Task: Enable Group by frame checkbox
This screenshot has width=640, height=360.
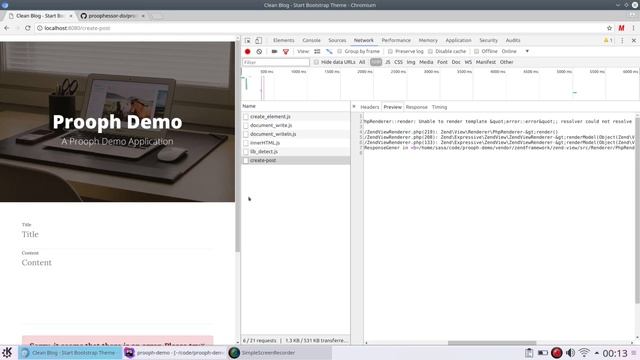Action: (x=340, y=51)
